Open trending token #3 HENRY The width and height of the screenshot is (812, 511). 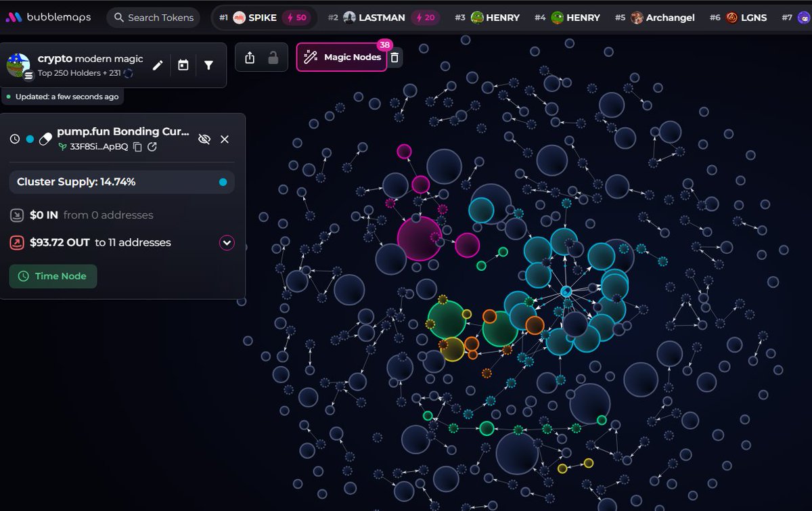487,18
